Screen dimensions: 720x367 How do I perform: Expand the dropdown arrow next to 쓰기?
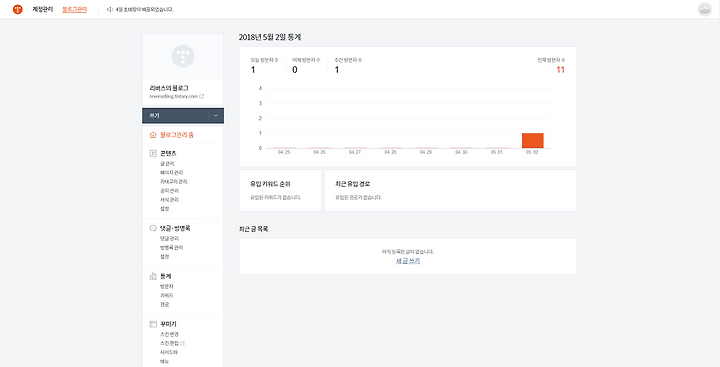tap(216, 116)
